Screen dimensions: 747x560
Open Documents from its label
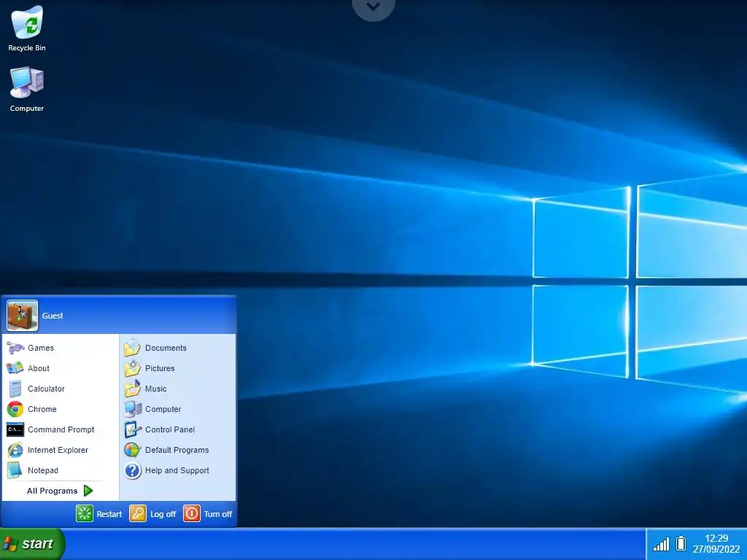[166, 348]
